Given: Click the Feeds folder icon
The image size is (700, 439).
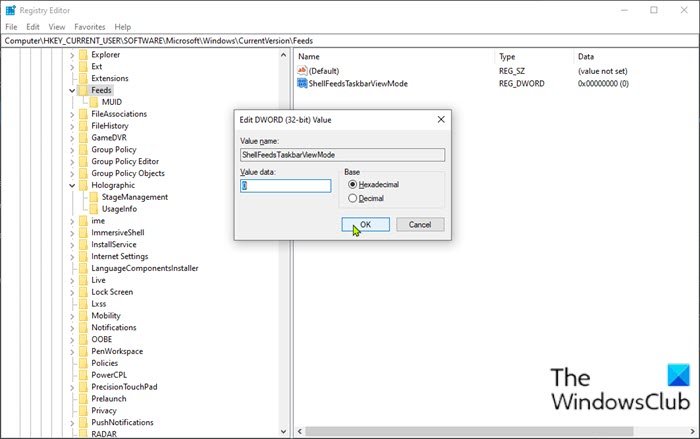Looking at the screenshot, I should click(83, 90).
